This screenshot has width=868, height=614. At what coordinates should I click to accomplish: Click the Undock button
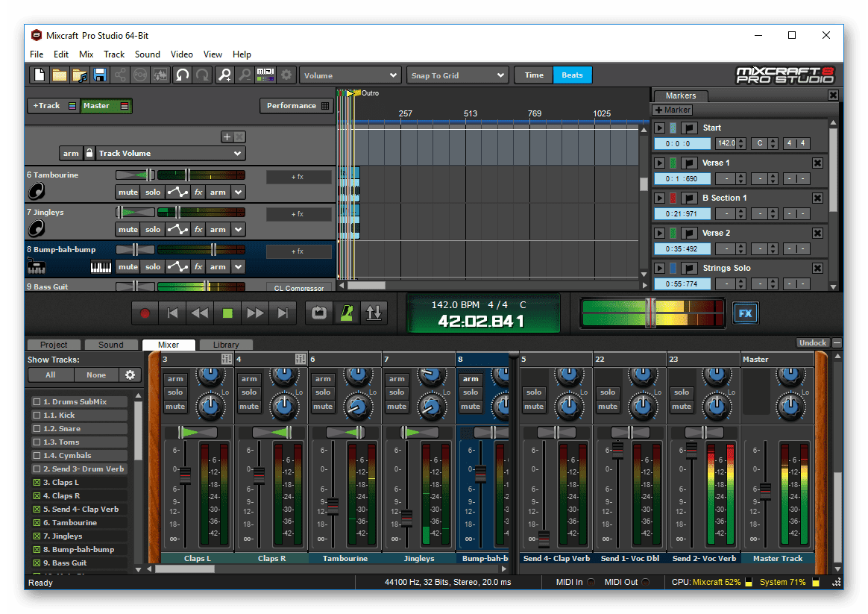click(813, 343)
